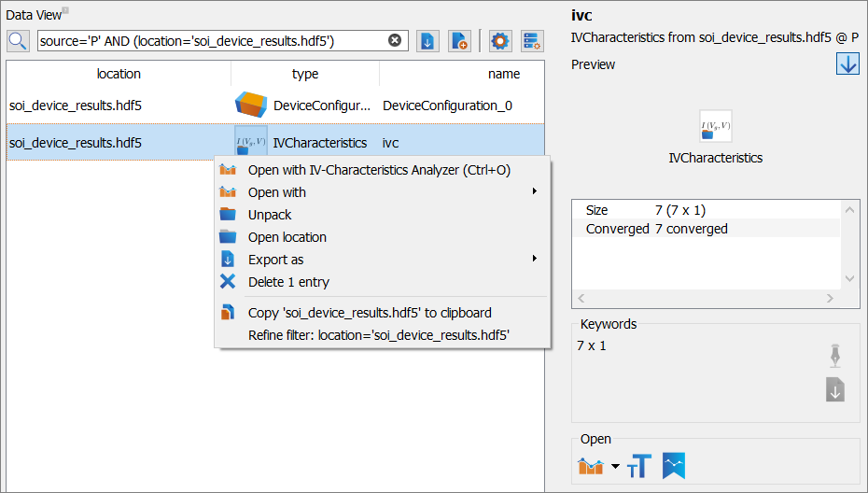Viewport: 868px width, 493px height.
Task: Click the IV-Characteristics Analyzer icon under Open
Action: point(591,467)
